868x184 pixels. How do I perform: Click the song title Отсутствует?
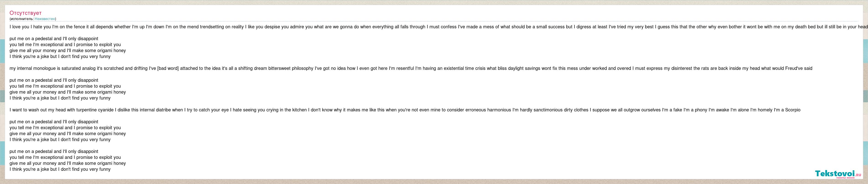(26, 13)
